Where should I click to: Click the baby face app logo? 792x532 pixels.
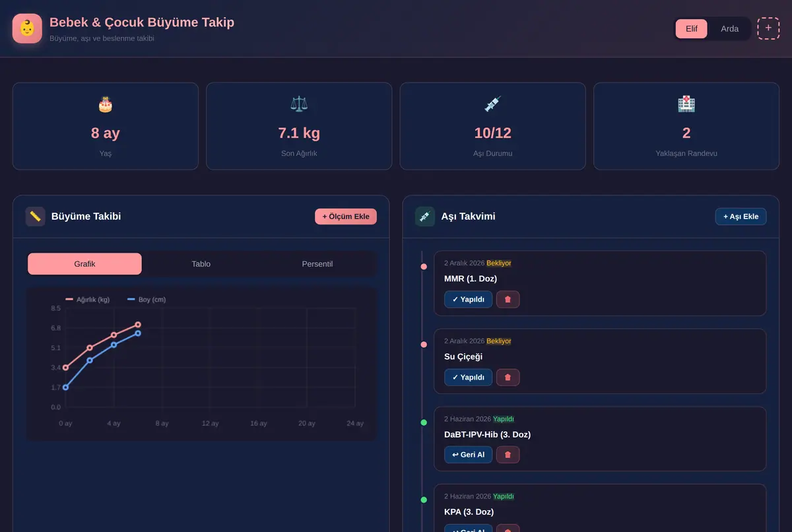pyautogui.click(x=27, y=28)
